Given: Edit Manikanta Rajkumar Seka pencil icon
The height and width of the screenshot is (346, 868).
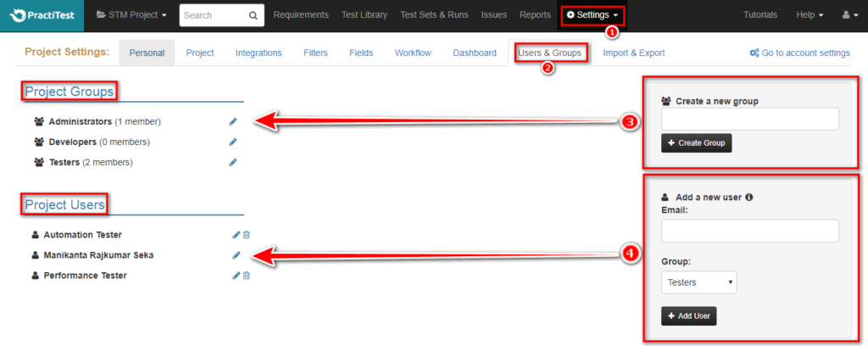Looking at the screenshot, I should [236, 255].
